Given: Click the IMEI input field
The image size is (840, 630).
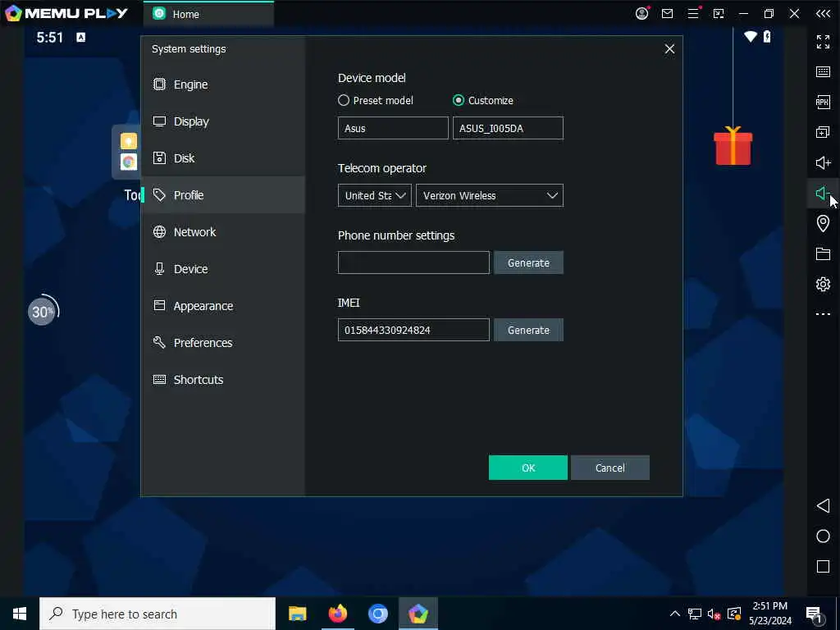Looking at the screenshot, I should pos(413,330).
